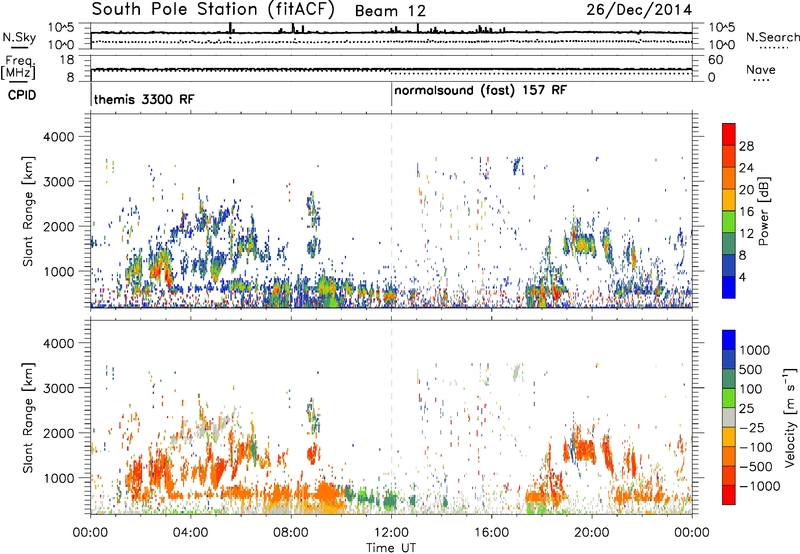Click the 18 tick on frequency axis
This screenshot has width=800, height=554.
pos(66,60)
